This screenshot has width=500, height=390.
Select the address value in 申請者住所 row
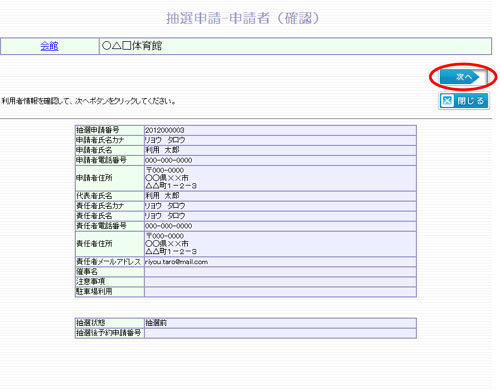171,178
